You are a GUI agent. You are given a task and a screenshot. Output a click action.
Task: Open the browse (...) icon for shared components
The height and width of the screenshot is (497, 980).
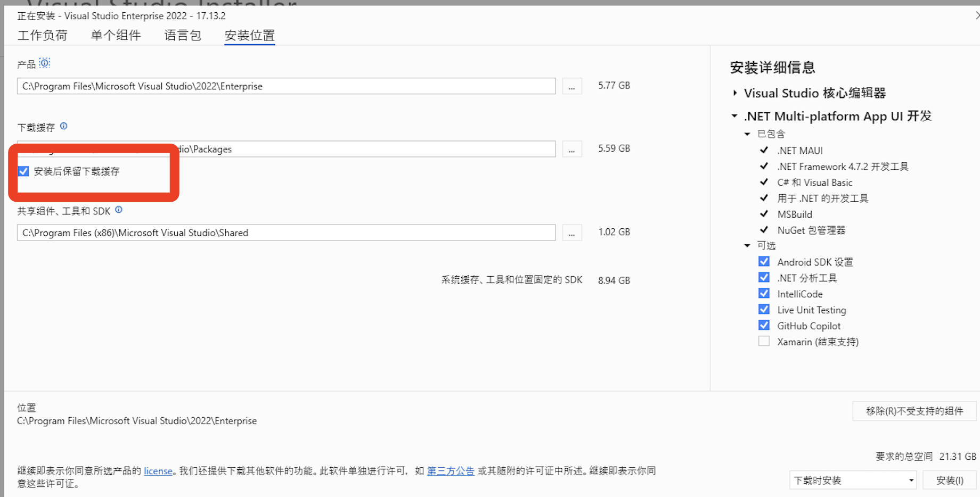pos(571,233)
